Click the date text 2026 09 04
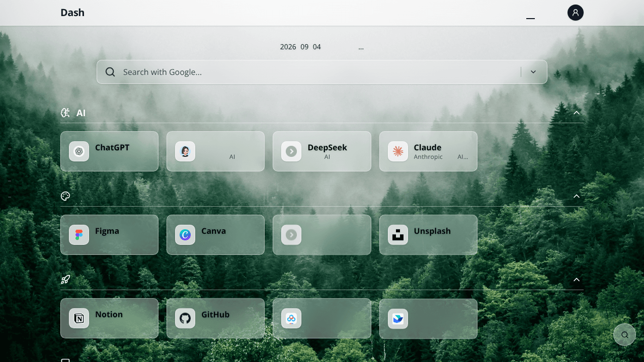644x362 pixels. [300, 47]
